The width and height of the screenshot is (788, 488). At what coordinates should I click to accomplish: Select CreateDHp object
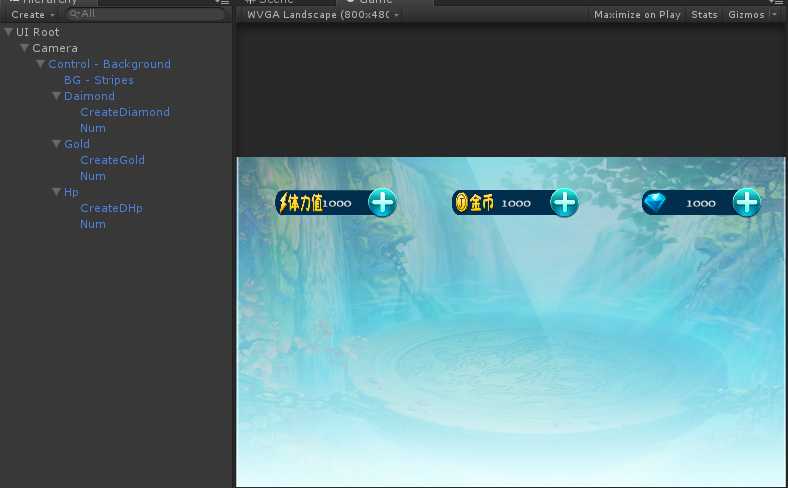111,208
